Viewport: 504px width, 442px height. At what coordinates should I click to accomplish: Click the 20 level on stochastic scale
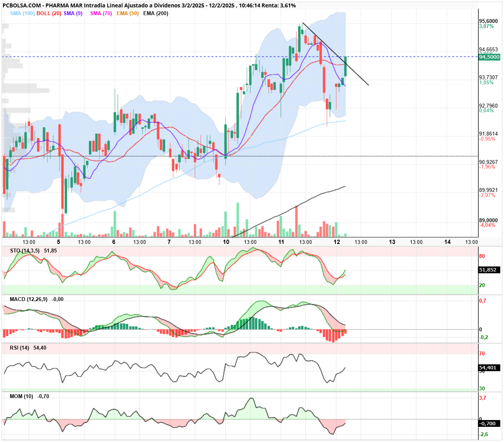click(x=482, y=285)
